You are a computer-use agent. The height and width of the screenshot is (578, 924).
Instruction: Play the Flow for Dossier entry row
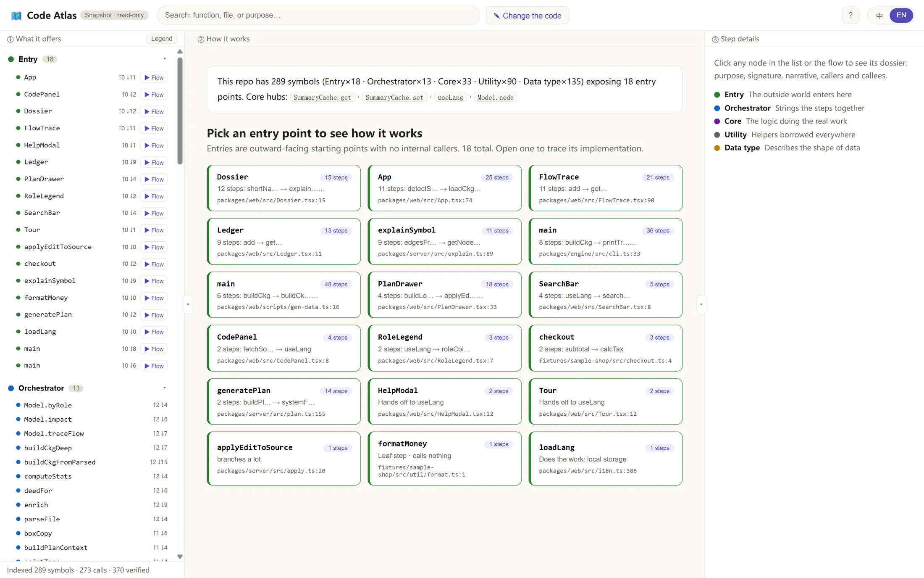pos(154,111)
